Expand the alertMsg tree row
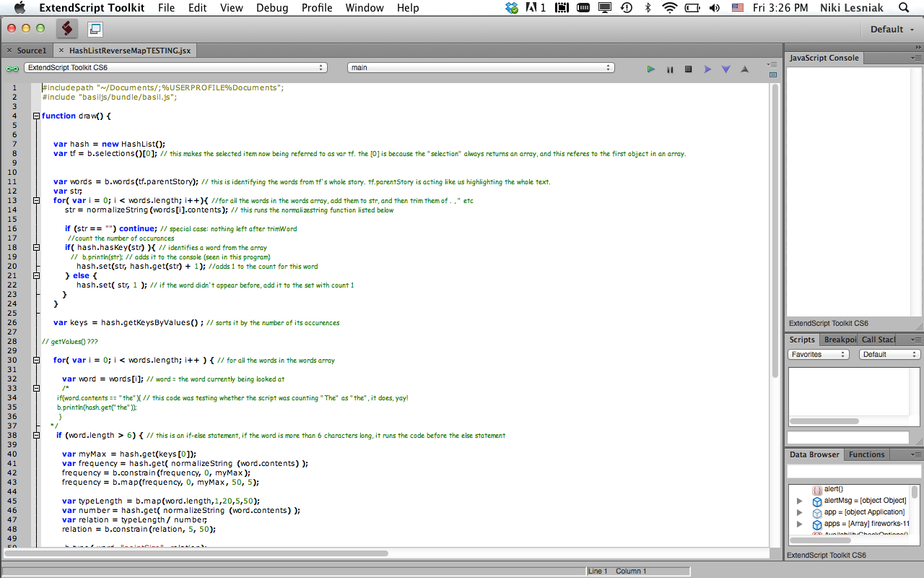The image size is (924, 578). 799,501
